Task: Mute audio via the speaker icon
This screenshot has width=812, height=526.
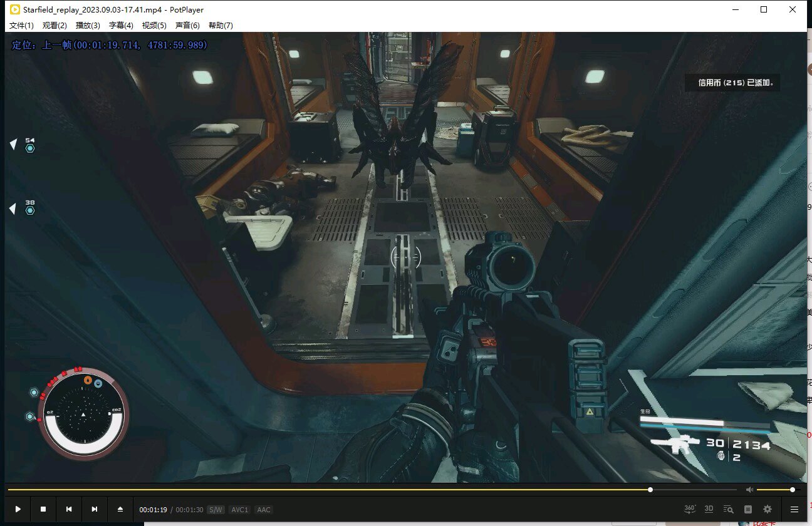Action: point(749,490)
